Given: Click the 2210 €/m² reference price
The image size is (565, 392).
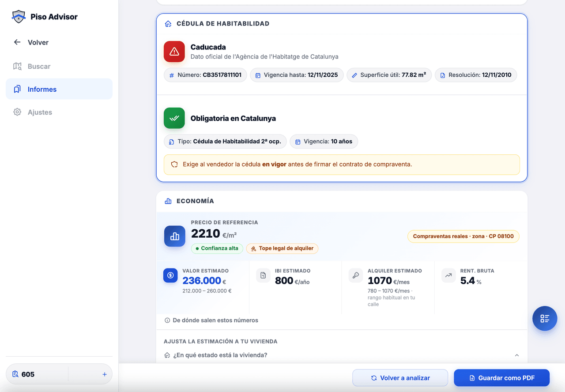Looking at the screenshot, I should [x=214, y=234].
